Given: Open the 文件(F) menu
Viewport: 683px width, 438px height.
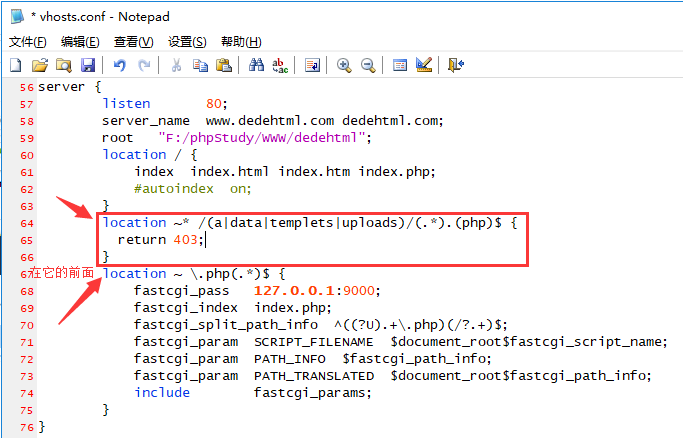Looking at the screenshot, I should [x=28, y=41].
